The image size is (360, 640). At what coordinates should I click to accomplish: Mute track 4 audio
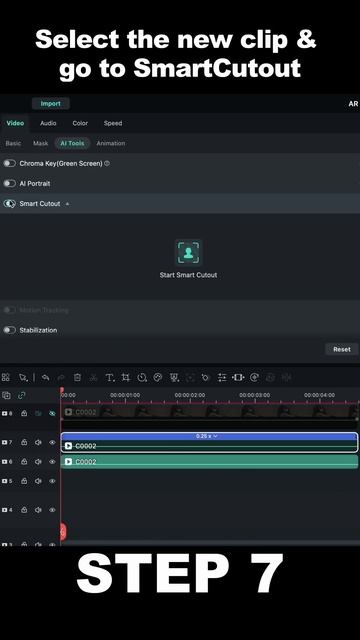[38, 510]
